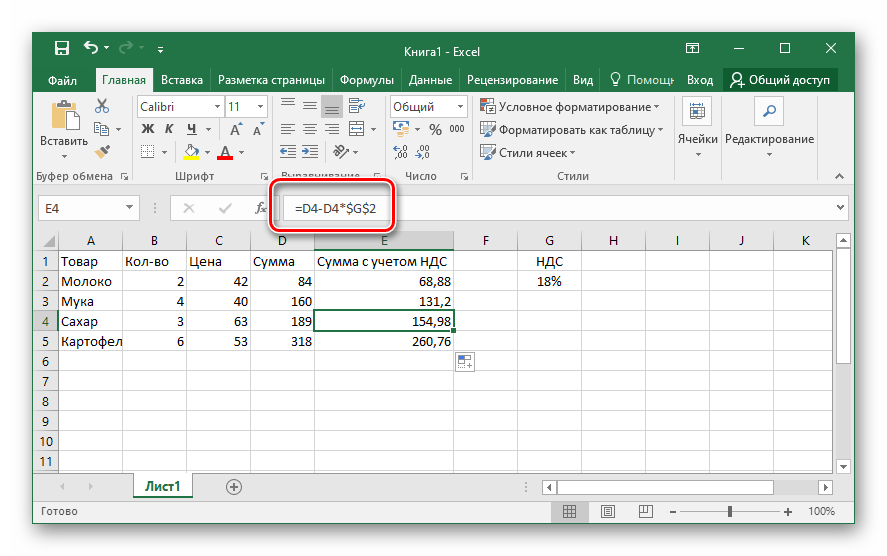This screenshot has width=887, height=556.
Task: Click the Insert Function fx icon
Action: tap(260, 208)
